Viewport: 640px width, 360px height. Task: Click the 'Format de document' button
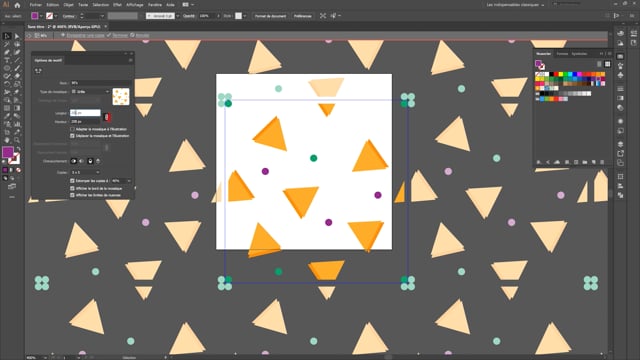tap(270, 16)
